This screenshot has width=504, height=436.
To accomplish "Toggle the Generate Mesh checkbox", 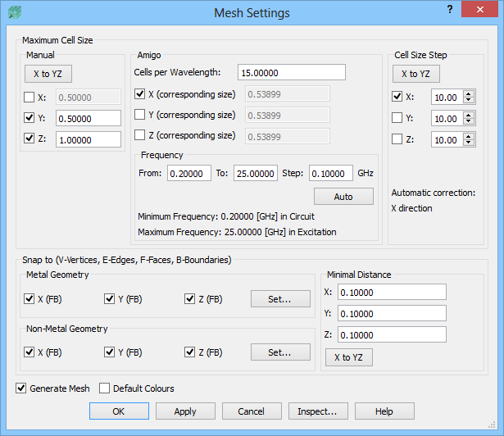I will point(21,388).
